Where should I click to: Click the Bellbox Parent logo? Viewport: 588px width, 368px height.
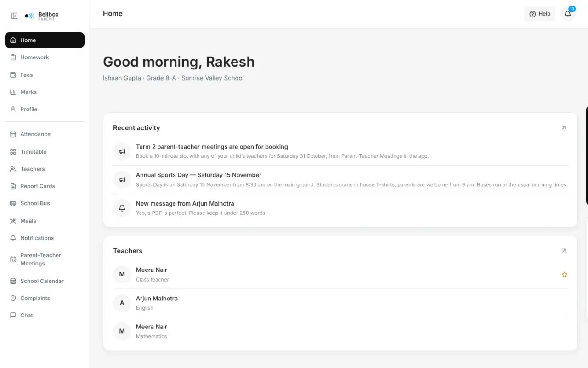pyautogui.click(x=42, y=16)
